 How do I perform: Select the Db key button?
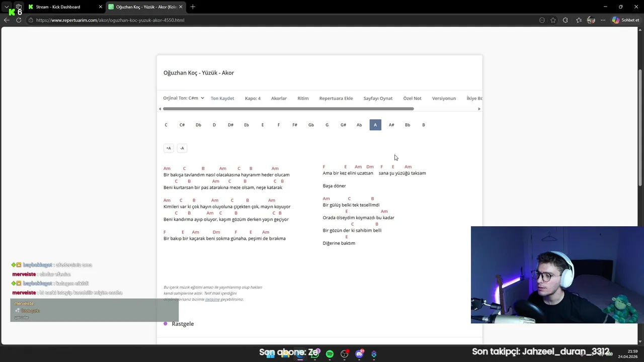(x=198, y=125)
